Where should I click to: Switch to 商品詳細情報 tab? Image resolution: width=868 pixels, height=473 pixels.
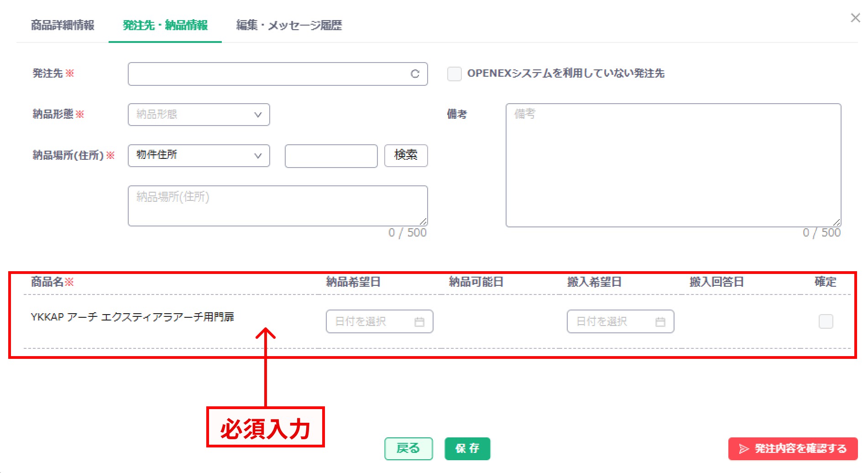pyautogui.click(x=63, y=25)
